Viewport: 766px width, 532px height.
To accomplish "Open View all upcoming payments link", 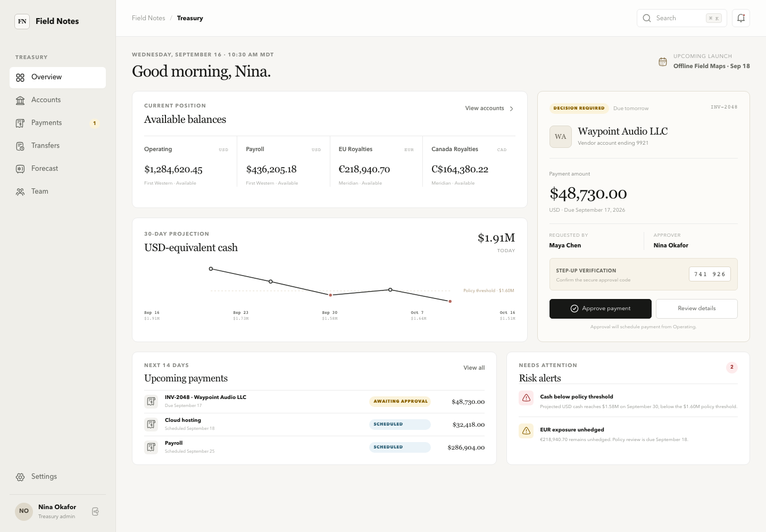I will click(x=474, y=368).
